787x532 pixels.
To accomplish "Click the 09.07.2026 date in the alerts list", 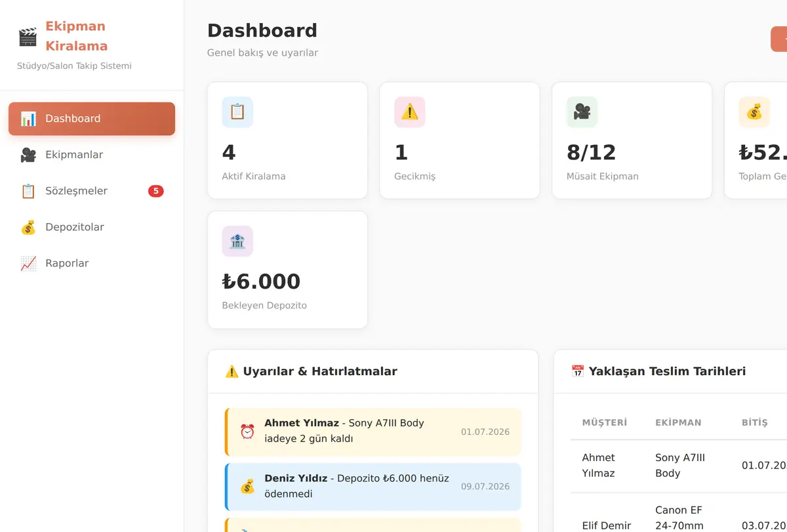I will pyautogui.click(x=485, y=487).
